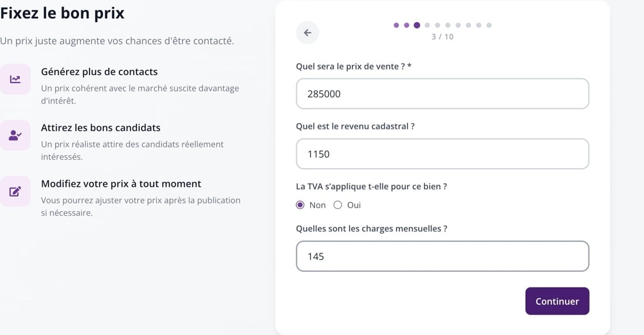Click the 3 / 10 step counter text

pyautogui.click(x=443, y=37)
